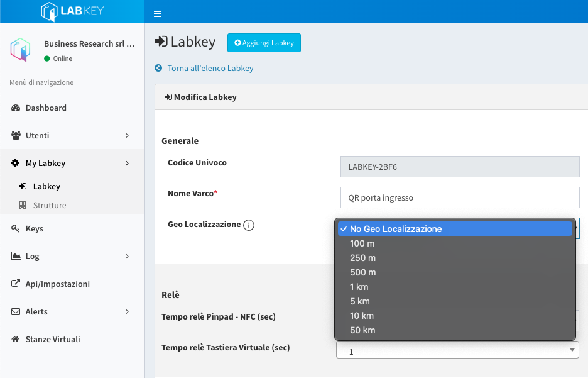Click the sign-in icon next to Labkey page title
588x378 pixels.
coord(161,42)
